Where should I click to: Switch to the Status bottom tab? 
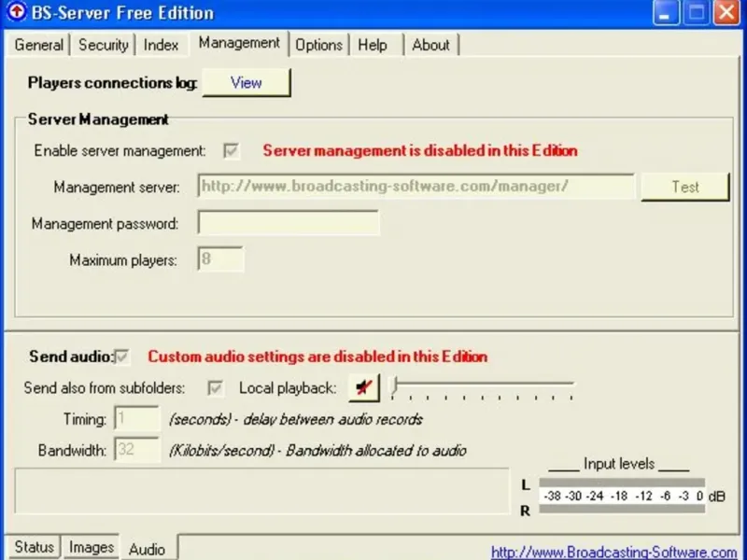[34, 547]
